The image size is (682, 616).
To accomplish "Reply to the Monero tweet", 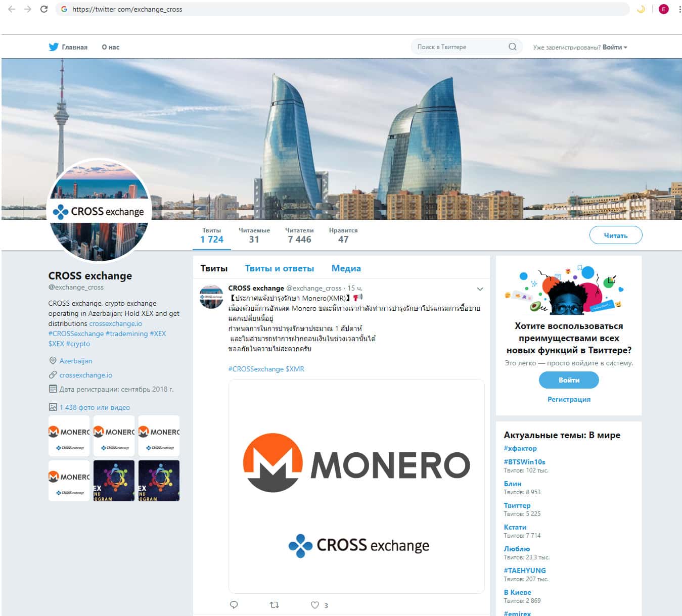I will (234, 604).
